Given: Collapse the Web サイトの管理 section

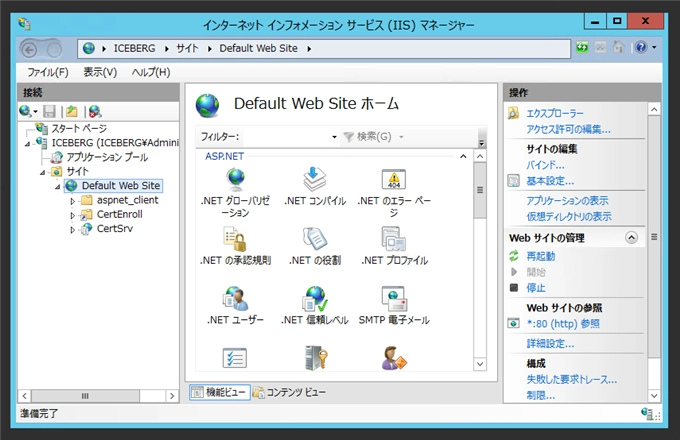Looking at the screenshot, I should 631,238.
